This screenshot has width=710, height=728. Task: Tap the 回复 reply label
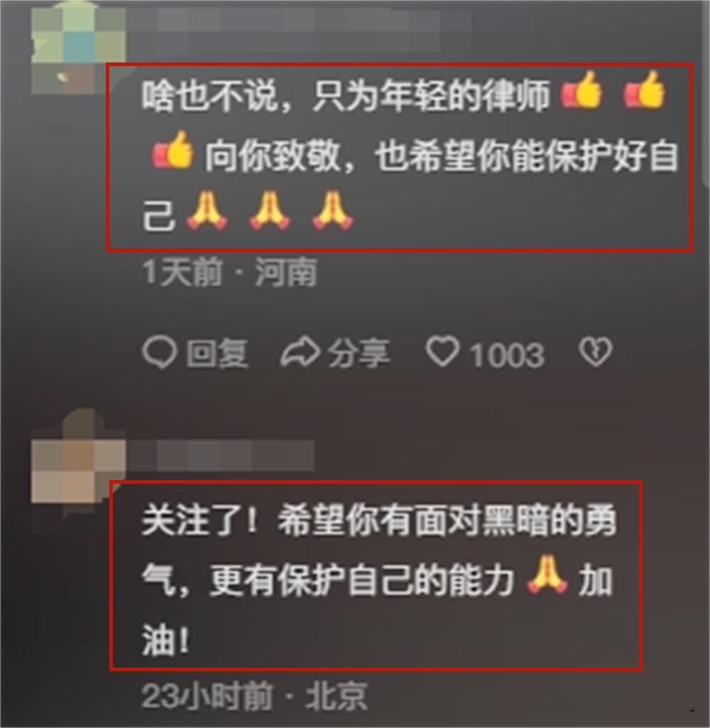point(217,353)
